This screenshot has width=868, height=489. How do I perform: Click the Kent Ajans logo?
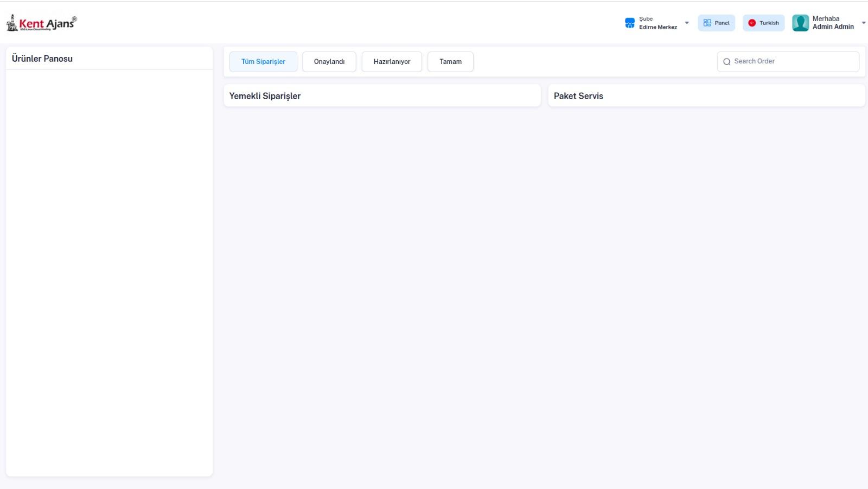pos(41,23)
